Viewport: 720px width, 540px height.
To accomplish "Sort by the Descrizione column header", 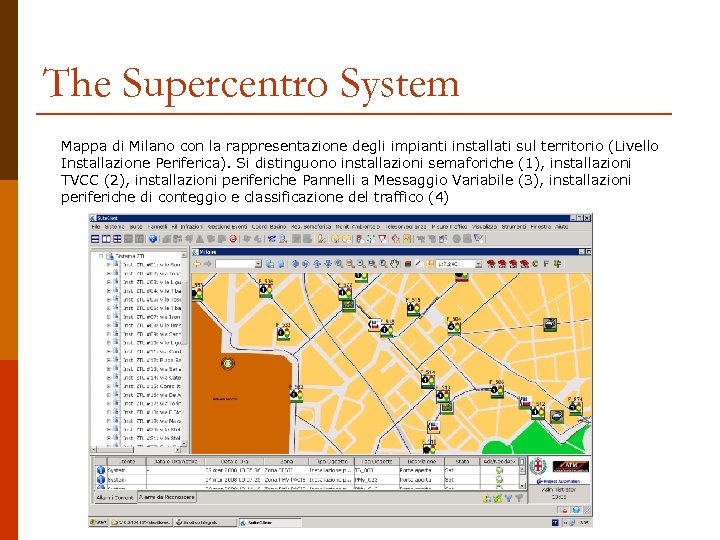I will tap(422, 461).
